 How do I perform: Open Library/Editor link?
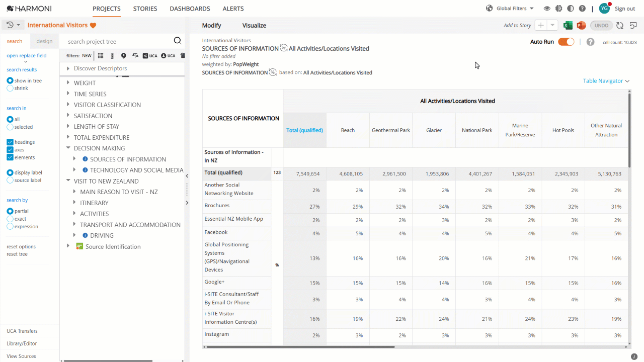pos(22,343)
